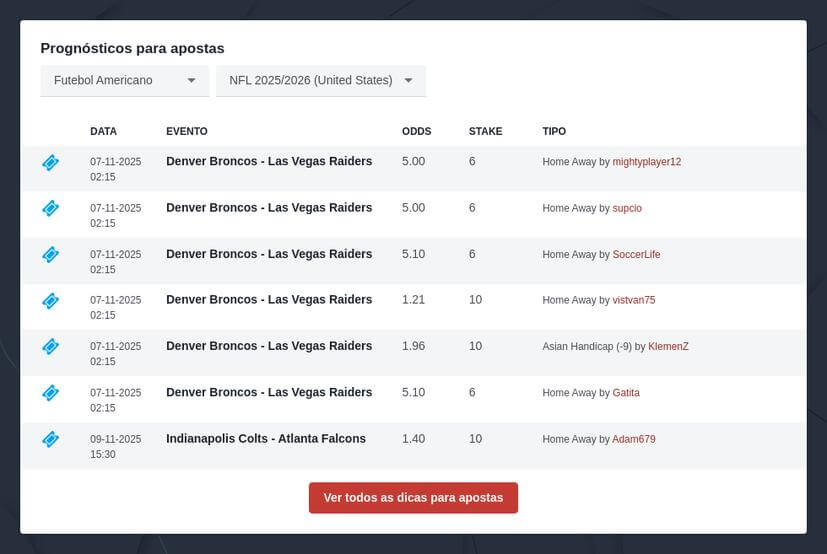Click the date 09-11-2025 15:30

116,446
